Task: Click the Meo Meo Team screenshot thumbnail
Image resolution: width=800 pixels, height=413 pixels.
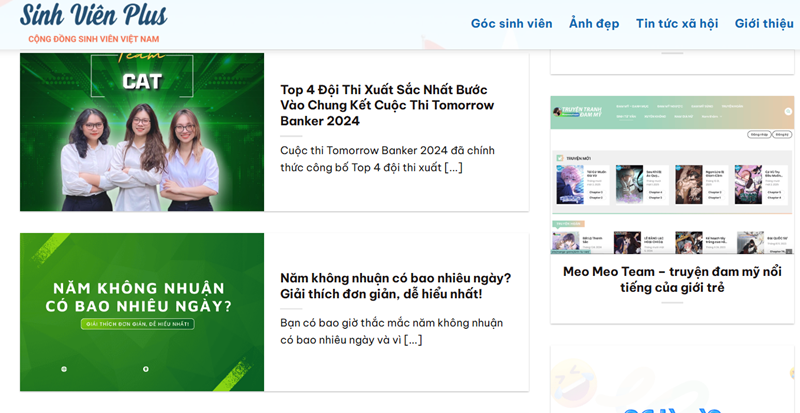Action: 672,175
